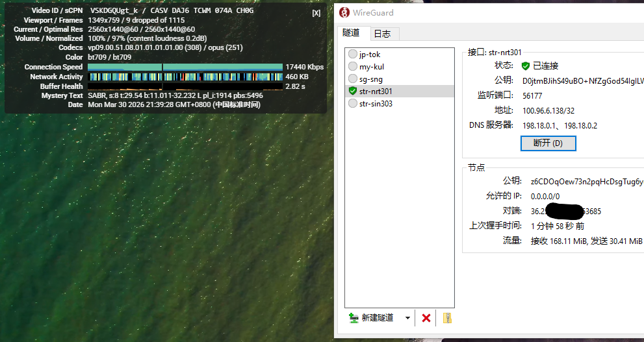Image resolution: width=644 pixels, height=342 pixels.
Task: Click the green shield icon for str-nrt301
Action: tap(352, 91)
